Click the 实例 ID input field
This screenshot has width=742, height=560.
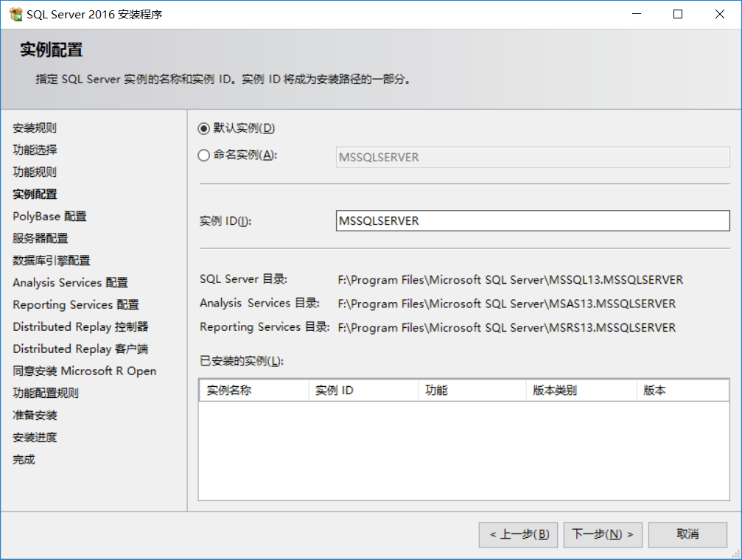pos(532,220)
